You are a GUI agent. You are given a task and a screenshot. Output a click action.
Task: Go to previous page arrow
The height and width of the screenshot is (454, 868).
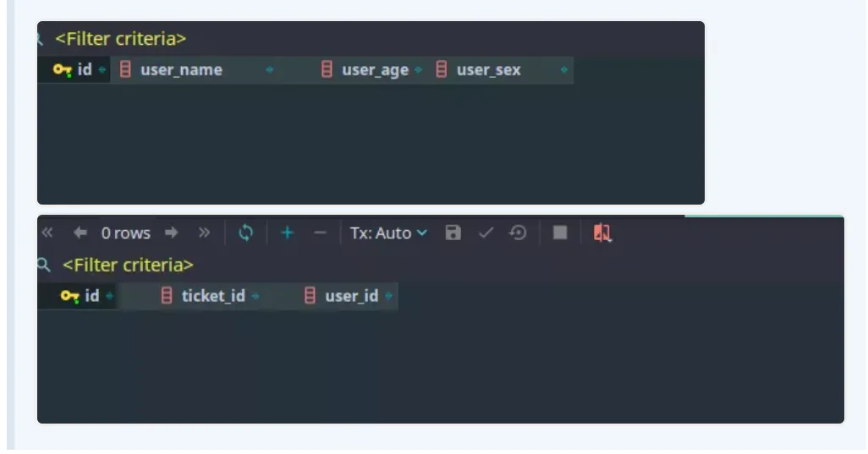coord(80,232)
